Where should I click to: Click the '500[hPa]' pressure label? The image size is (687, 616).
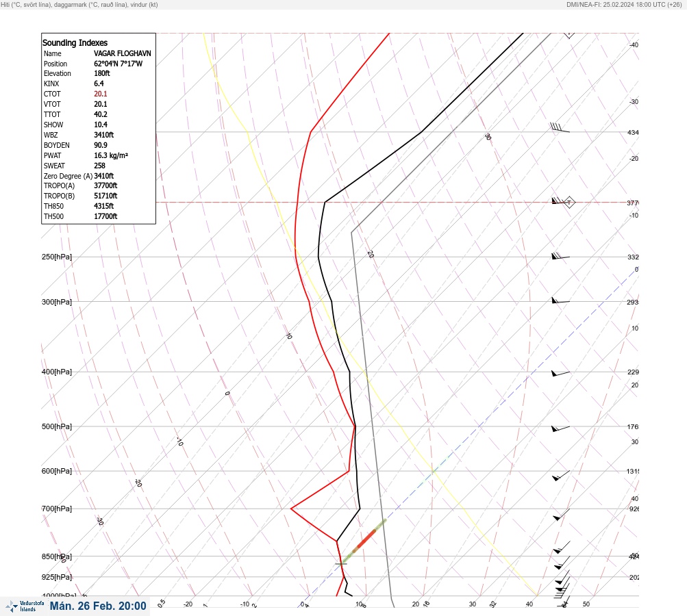click(57, 426)
